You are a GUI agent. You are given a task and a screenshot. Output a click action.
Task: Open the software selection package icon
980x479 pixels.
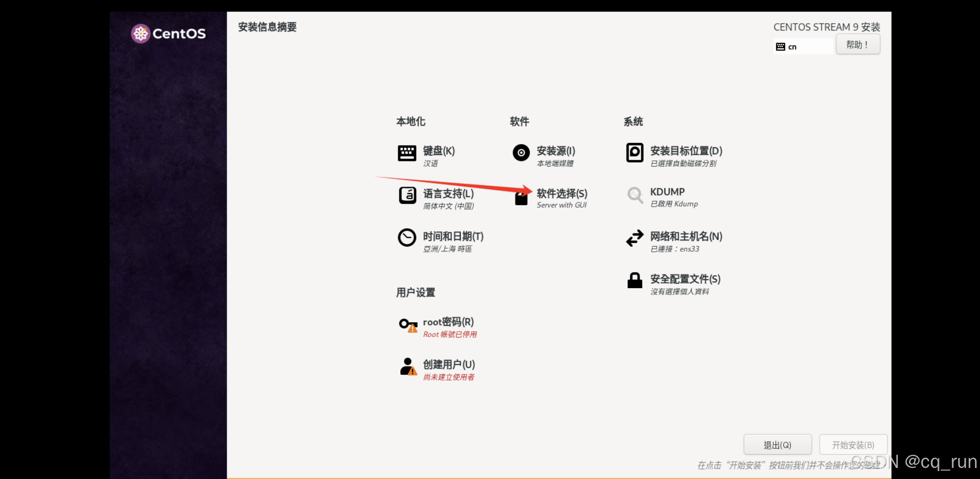click(521, 198)
